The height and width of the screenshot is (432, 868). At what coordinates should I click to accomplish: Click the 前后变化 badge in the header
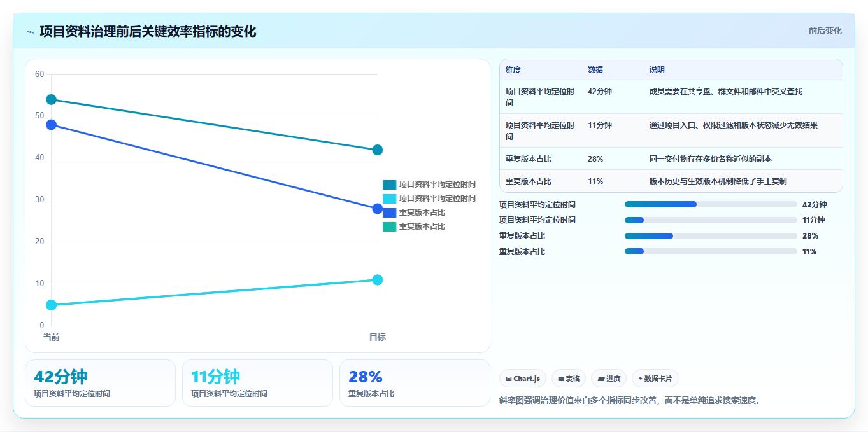(x=825, y=31)
